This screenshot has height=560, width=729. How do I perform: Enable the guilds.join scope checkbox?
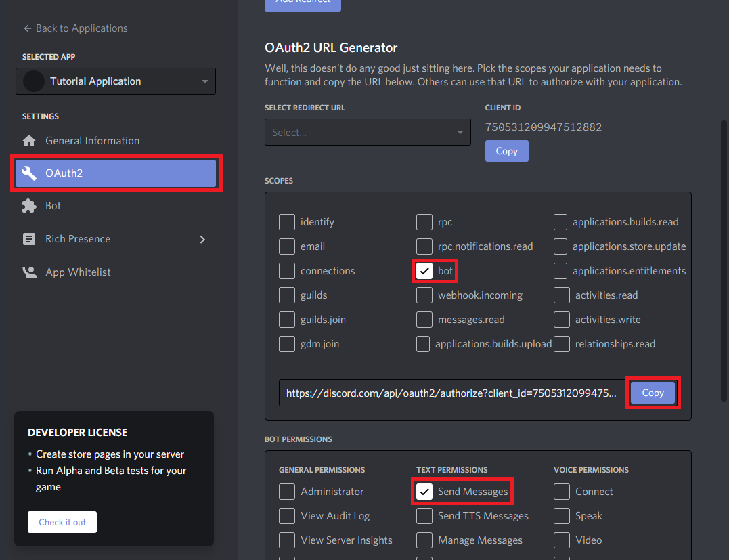pyautogui.click(x=287, y=320)
